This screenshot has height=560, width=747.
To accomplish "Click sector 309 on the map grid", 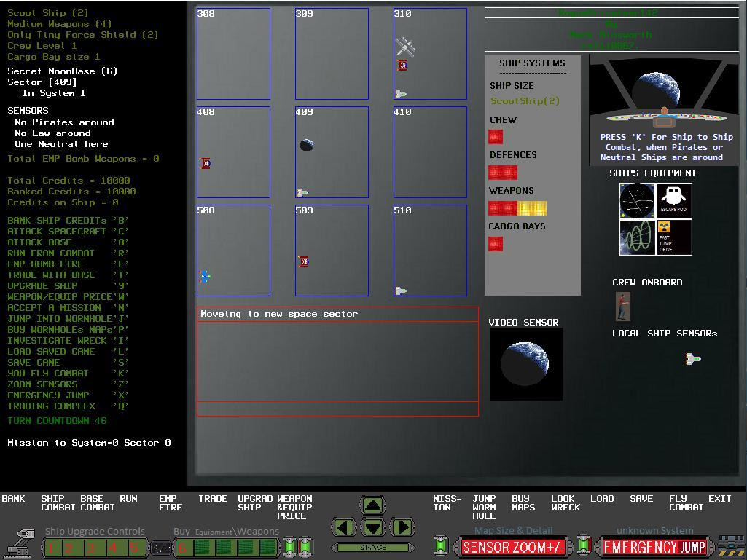I will click(x=332, y=54).
